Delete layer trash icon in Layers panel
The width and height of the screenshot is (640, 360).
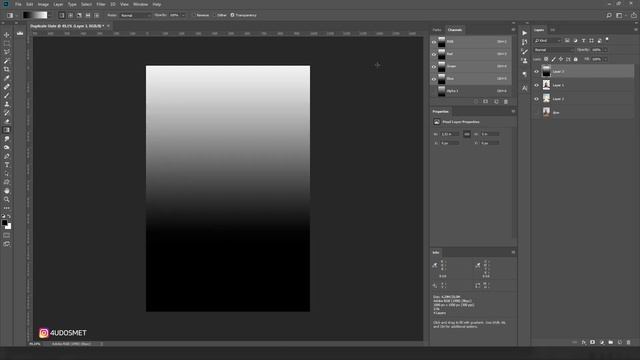[x=629, y=342]
